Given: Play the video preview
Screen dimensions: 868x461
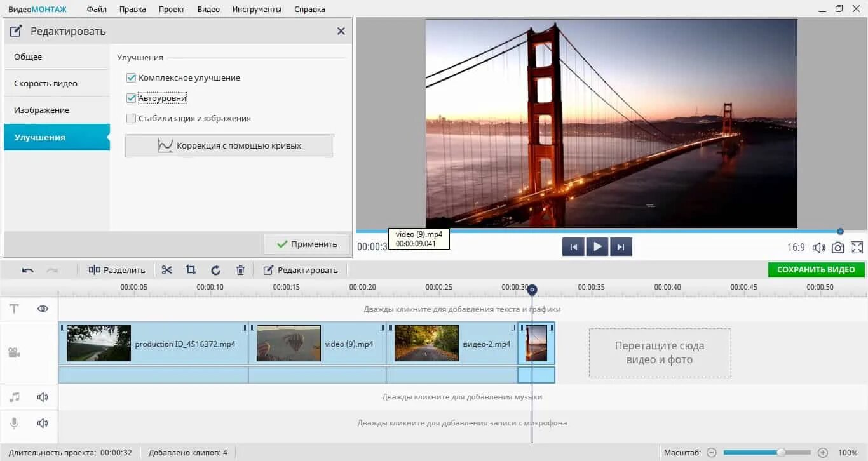Looking at the screenshot, I should click(597, 247).
